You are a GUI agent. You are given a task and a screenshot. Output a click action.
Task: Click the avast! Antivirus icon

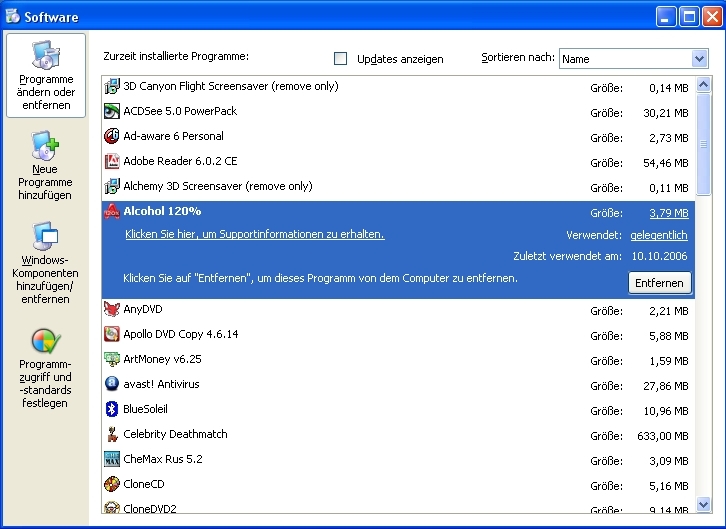(112, 384)
